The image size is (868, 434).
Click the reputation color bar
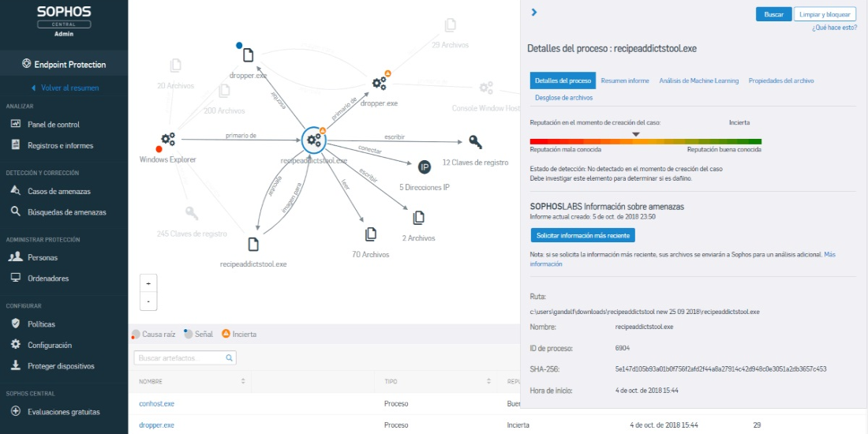pos(645,142)
